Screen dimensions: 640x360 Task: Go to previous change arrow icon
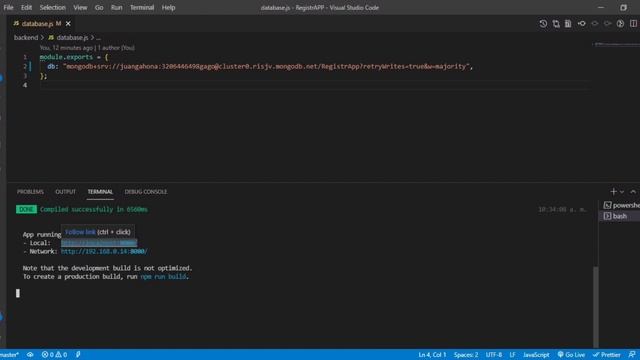595,24
